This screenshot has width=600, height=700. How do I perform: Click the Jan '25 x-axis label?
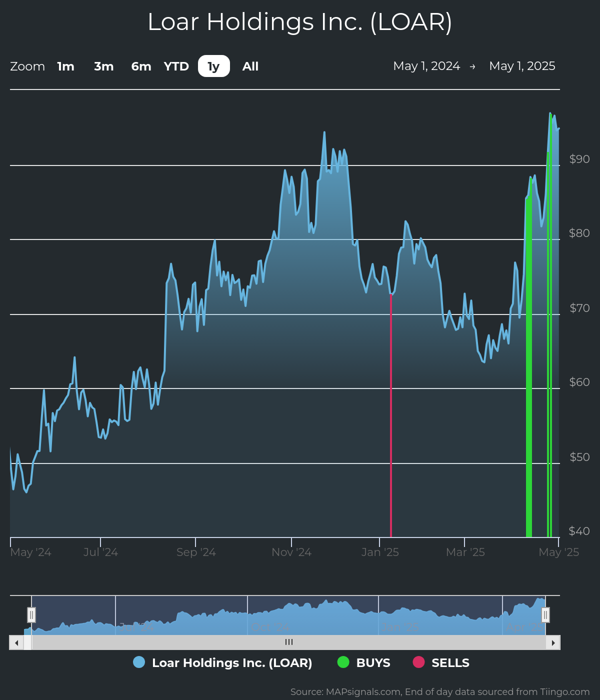point(380,552)
